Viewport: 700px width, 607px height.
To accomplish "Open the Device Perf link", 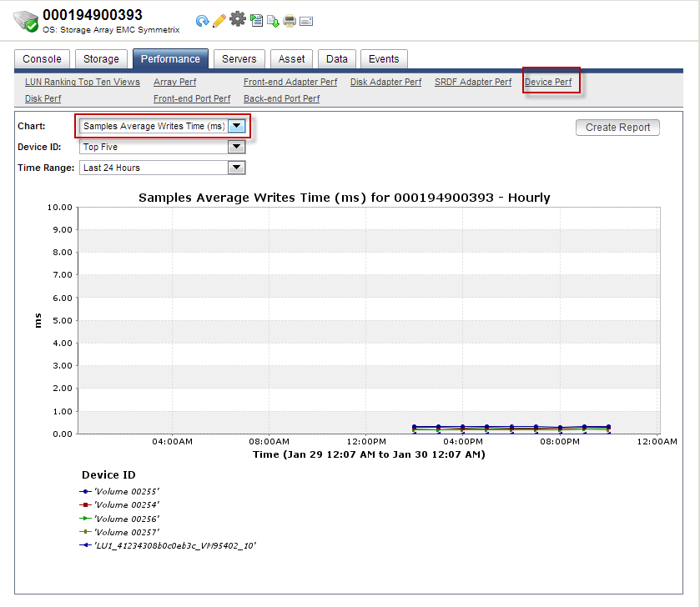I will tap(548, 82).
